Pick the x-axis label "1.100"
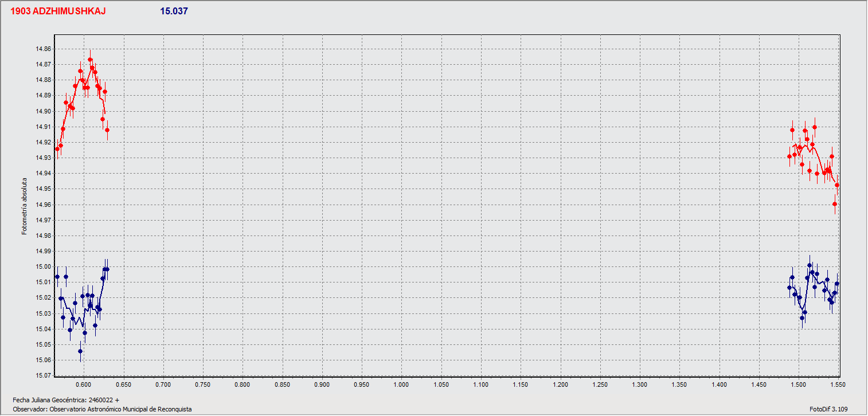The image size is (868, 416). click(480, 384)
